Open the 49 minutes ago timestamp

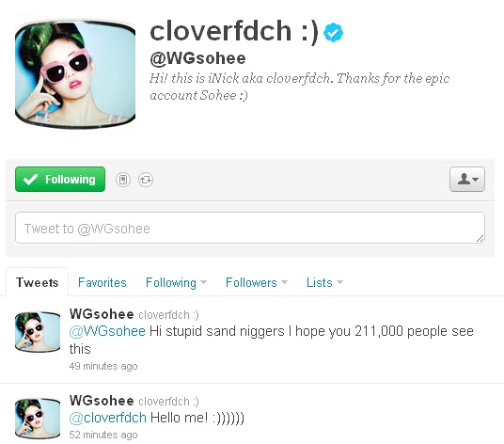103,366
